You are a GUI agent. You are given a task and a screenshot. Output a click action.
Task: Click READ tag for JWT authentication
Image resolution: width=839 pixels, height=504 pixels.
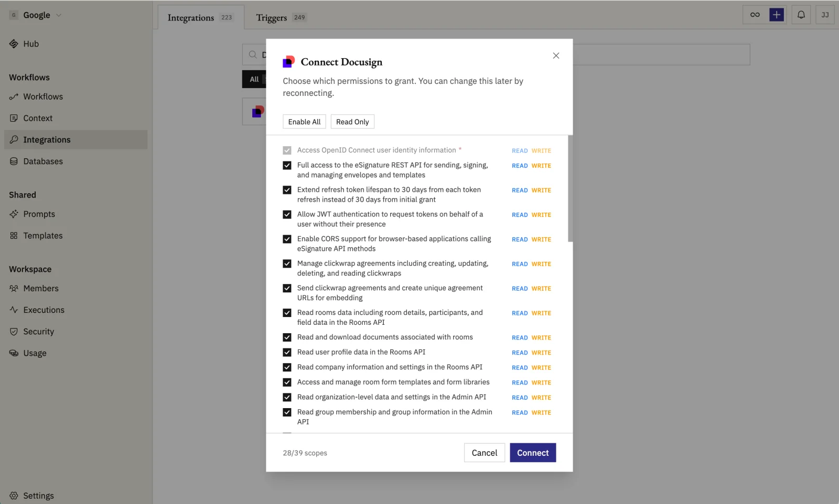click(x=520, y=215)
